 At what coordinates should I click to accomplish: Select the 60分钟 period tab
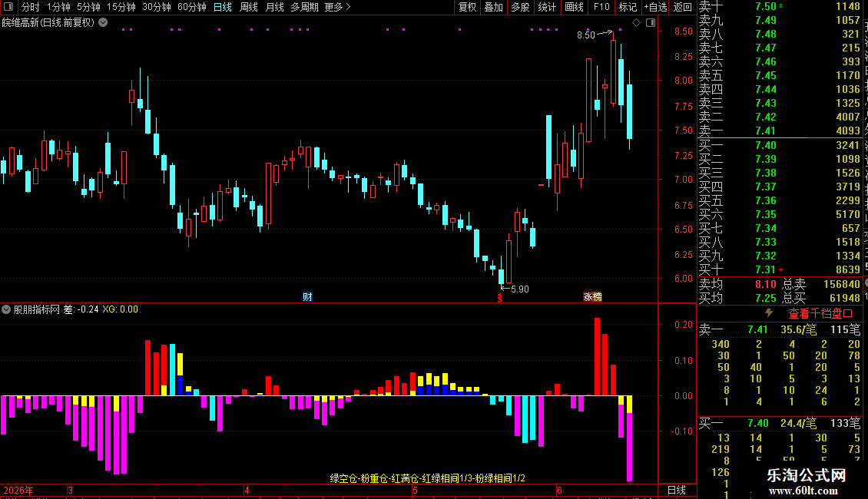(x=192, y=7)
